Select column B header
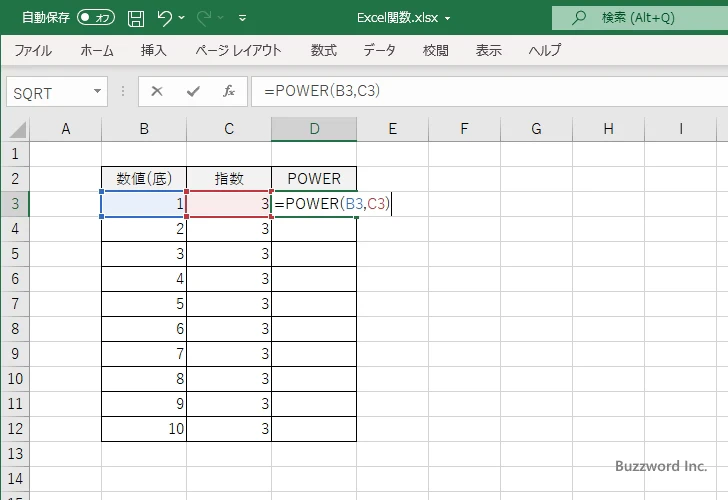This screenshot has height=500, width=728. (144, 129)
